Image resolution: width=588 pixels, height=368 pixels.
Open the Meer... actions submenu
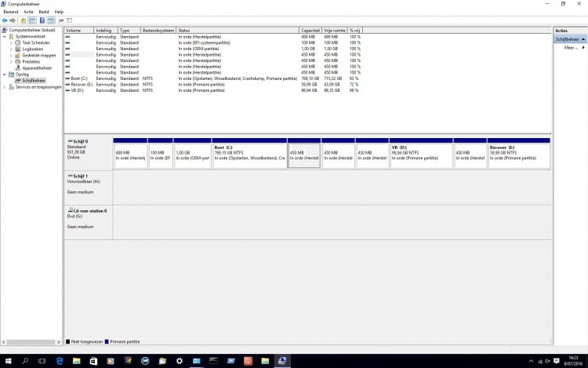pyautogui.click(x=574, y=48)
